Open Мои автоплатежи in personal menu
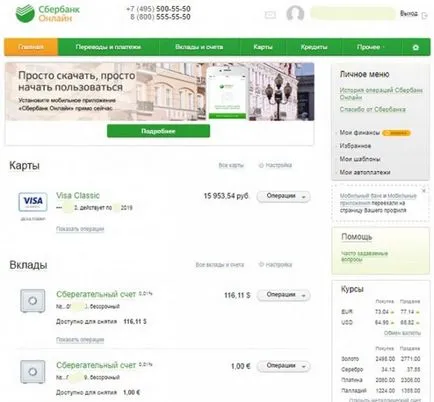This screenshot has width=434, height=402. (x=365, y=172)
